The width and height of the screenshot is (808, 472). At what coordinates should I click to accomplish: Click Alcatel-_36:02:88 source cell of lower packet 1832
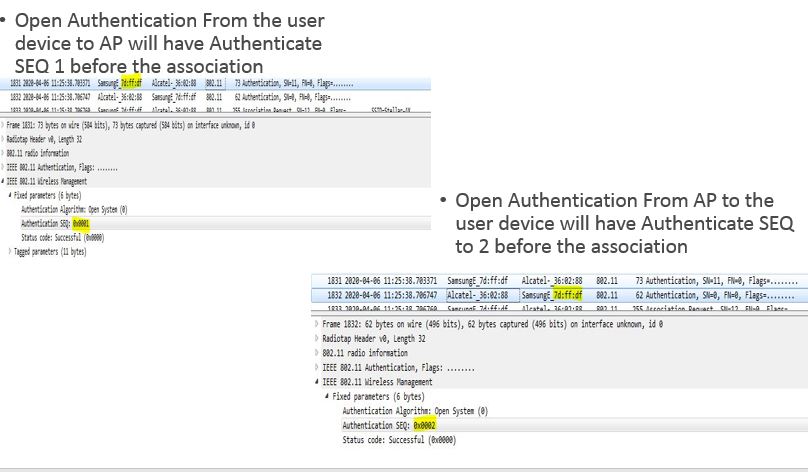click(478, 295)
